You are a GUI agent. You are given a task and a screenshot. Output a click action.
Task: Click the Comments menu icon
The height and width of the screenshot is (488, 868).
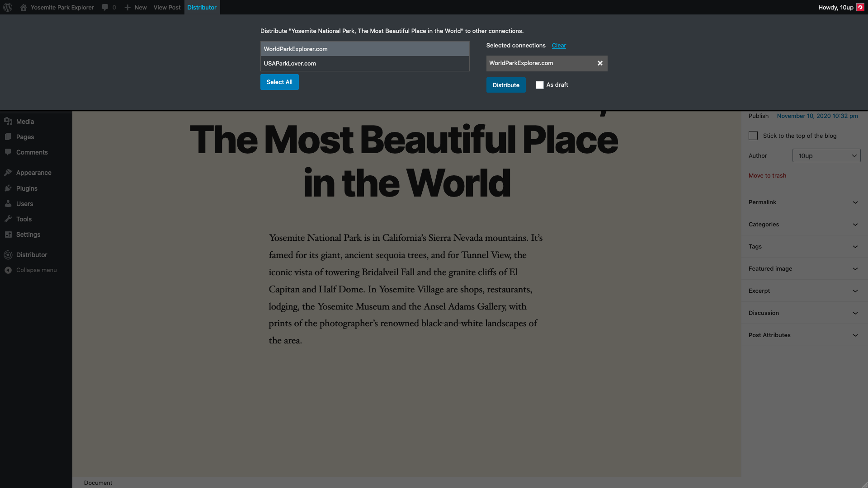(x=8, y=152)
